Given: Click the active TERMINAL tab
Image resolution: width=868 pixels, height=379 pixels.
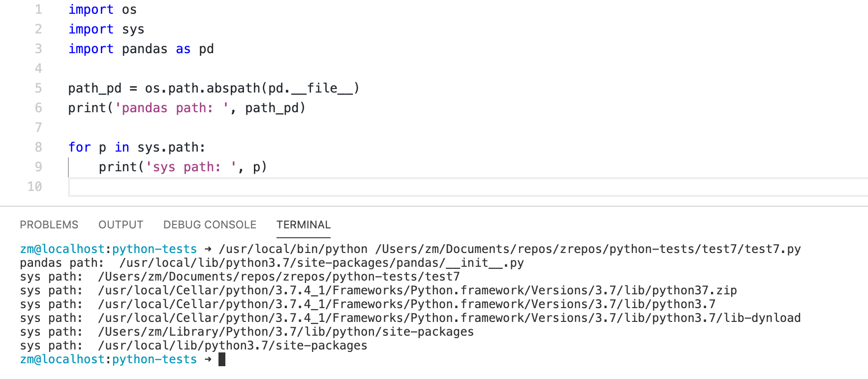Looking at the screenshot, I should click(x=304, y=224).
